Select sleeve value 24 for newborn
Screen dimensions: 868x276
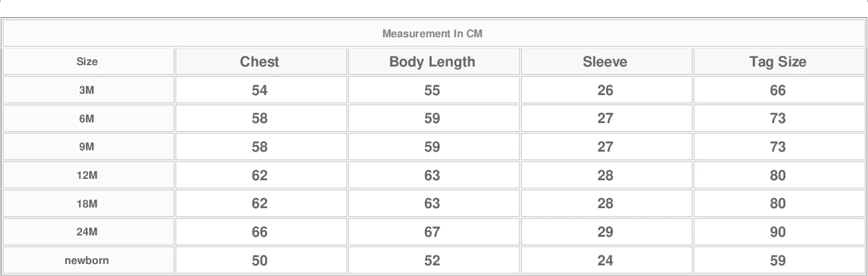[x=605, y=261]
